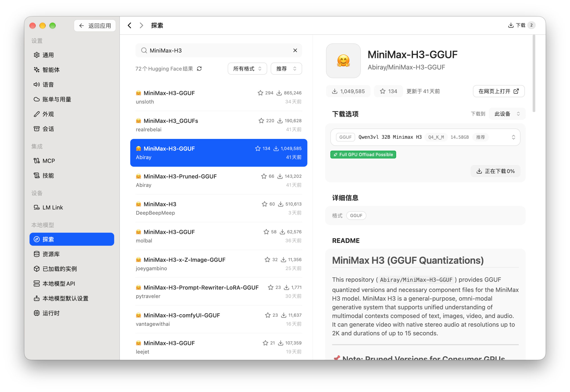Image resolution: width=570 pixels, height=392 pixels.
Task: Open the 语音 voice settings
Action: coord(71,85)
